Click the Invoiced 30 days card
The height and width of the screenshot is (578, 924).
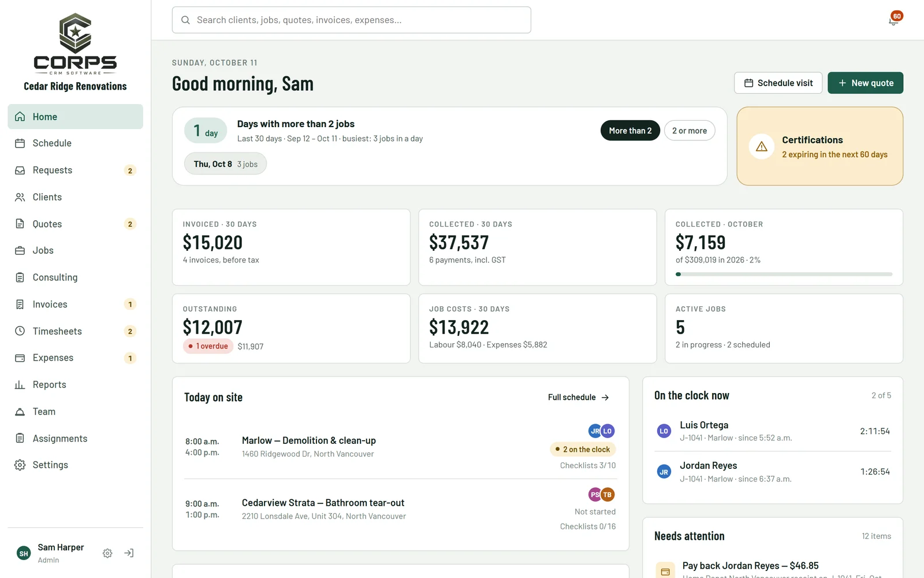[291, 247]
